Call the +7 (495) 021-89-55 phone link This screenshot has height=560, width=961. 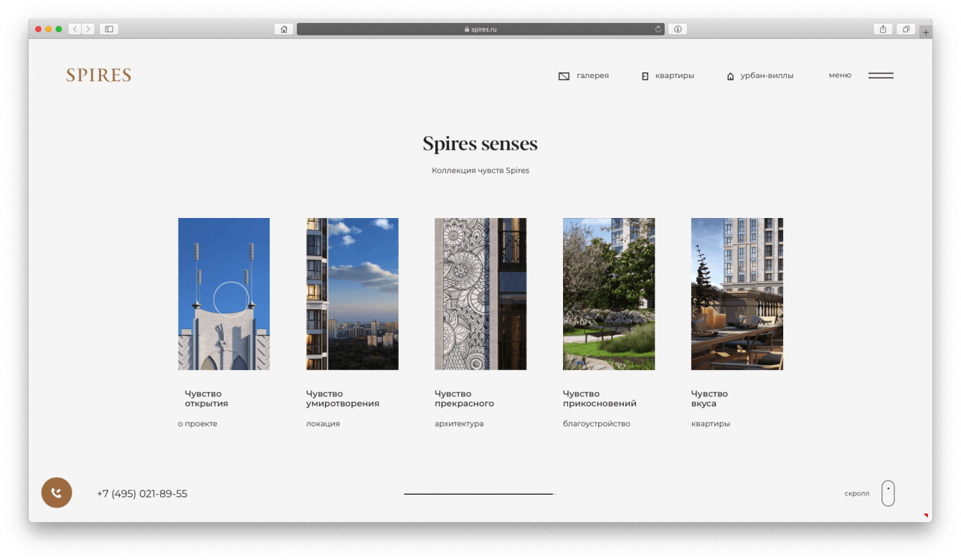tap(142, 494)
